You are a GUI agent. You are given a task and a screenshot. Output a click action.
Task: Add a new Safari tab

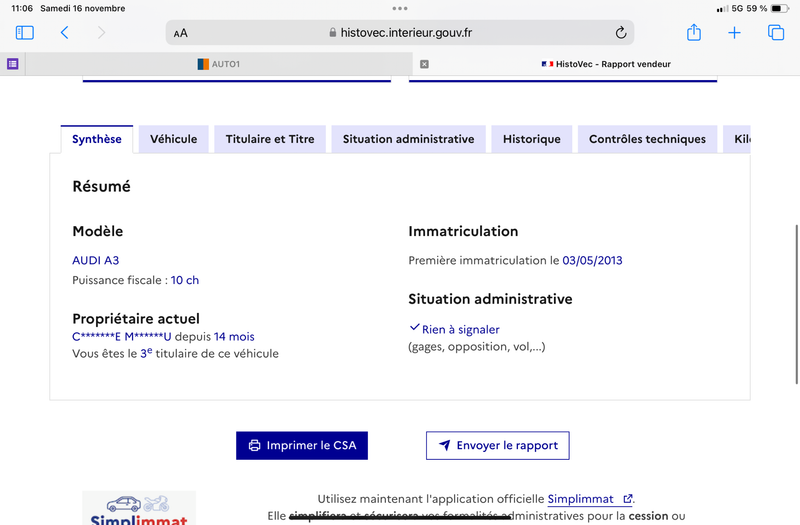click(734, 33)
